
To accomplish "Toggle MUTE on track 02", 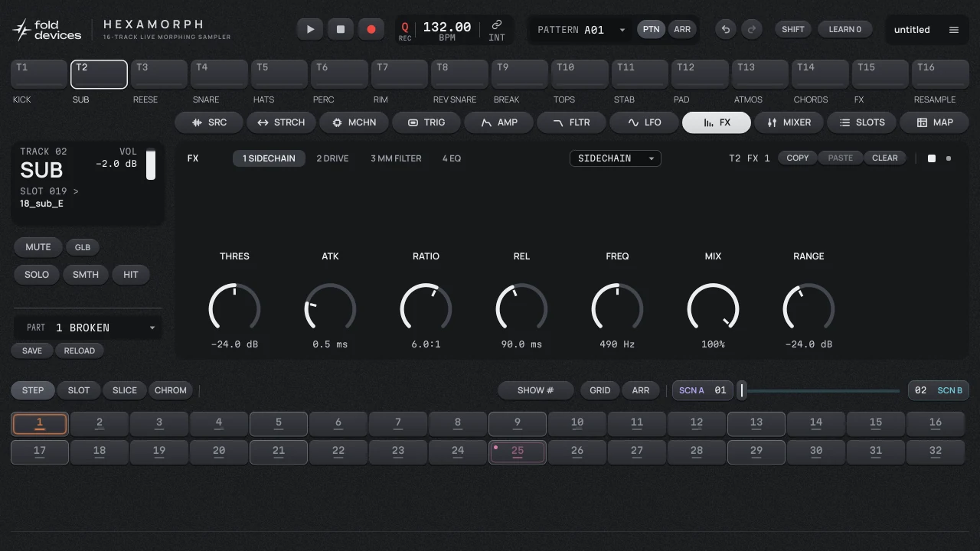I will (38, 247).
